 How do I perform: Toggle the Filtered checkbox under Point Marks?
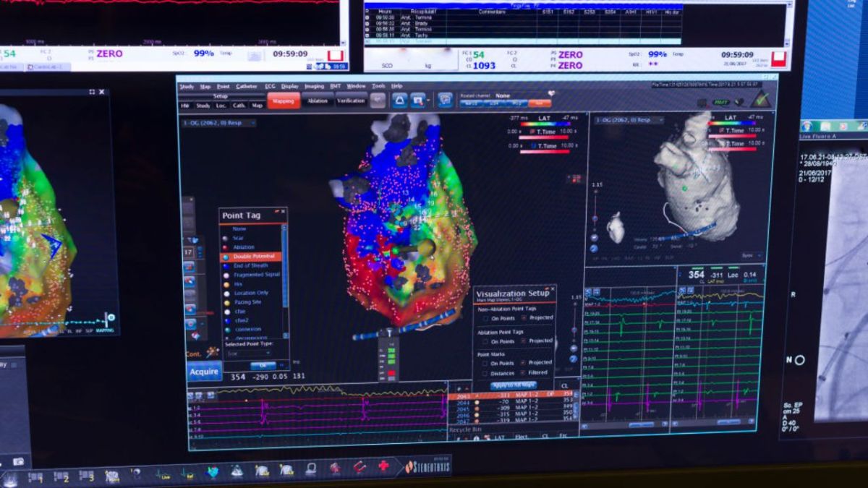[524, 373]
